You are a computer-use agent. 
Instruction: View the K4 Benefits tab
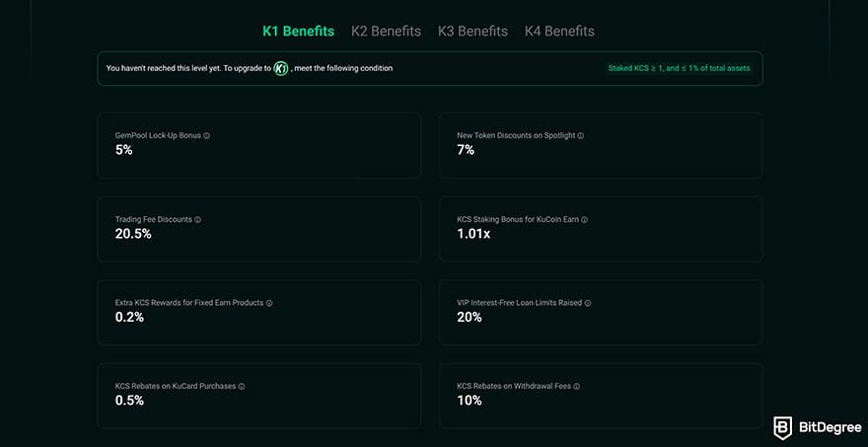point(559,31)
